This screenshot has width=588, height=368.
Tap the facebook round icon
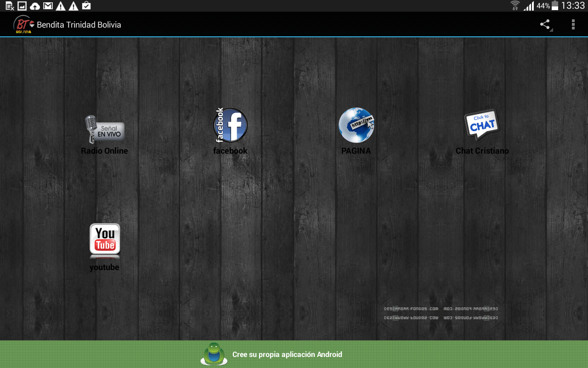point(231,125)
